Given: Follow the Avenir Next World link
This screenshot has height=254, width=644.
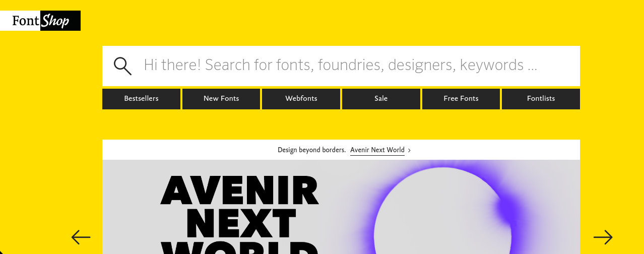Looking at the screenshot, I should tap(377, 150).
